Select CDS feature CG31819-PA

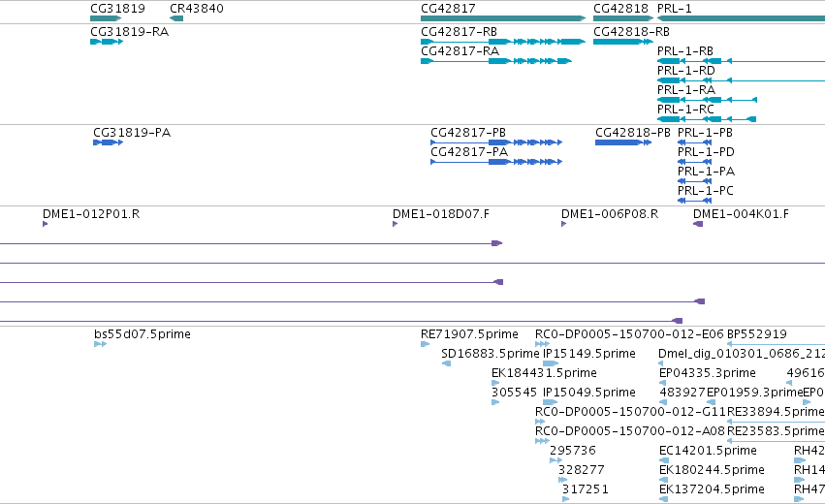coord(108,142)
